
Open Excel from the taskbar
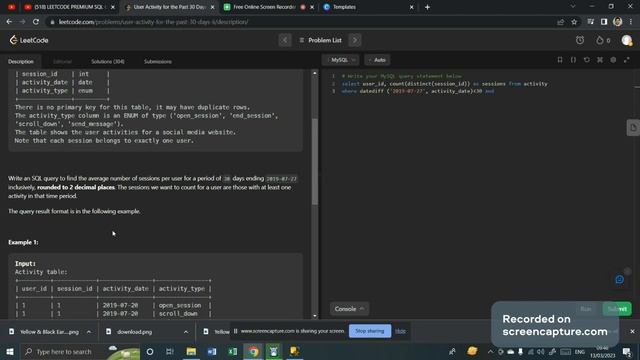pyautogui.click(x=233, y=351)
